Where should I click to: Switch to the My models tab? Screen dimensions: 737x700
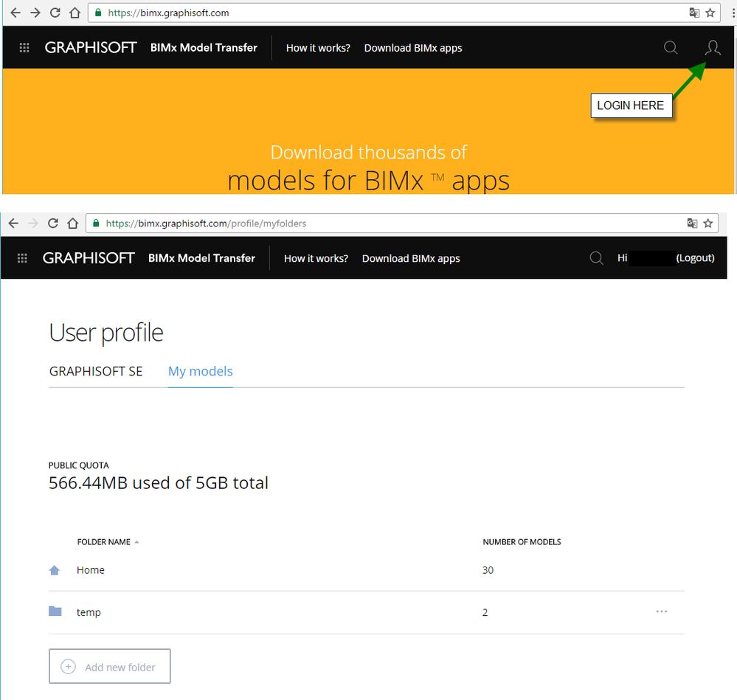click(x=200, y=371)
